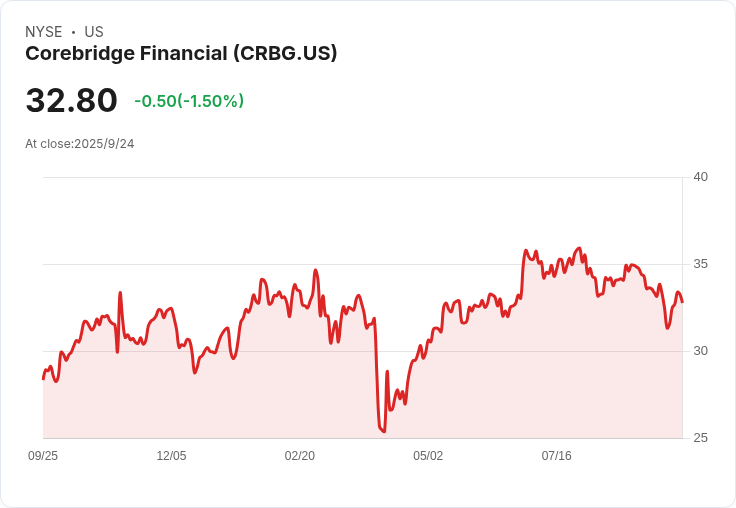Screen dimensions: 736x508
Task: Click the 05/02 x-axis date label
Action: coord(428,456)
